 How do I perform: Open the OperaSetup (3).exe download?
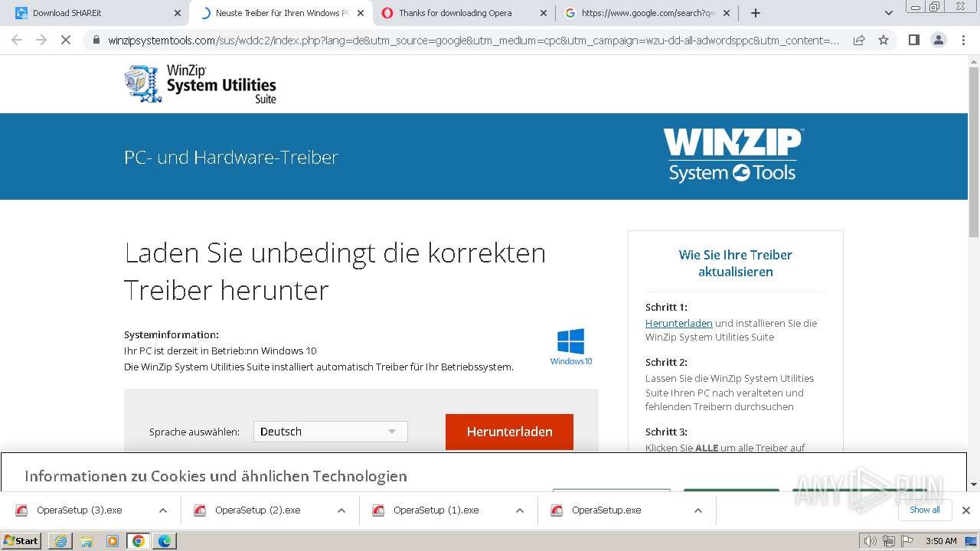point(80,510)
